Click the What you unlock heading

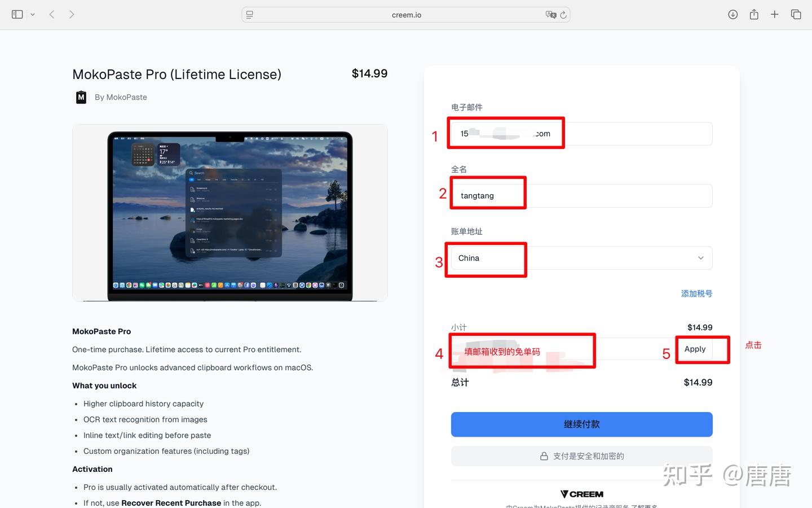[104, 386]
